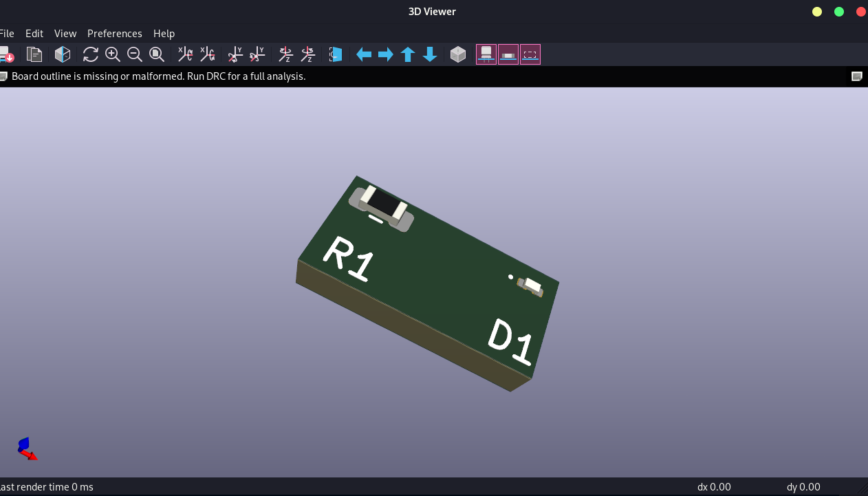Zoom out from the board
868x496 pixels.
tap(135, 54)
